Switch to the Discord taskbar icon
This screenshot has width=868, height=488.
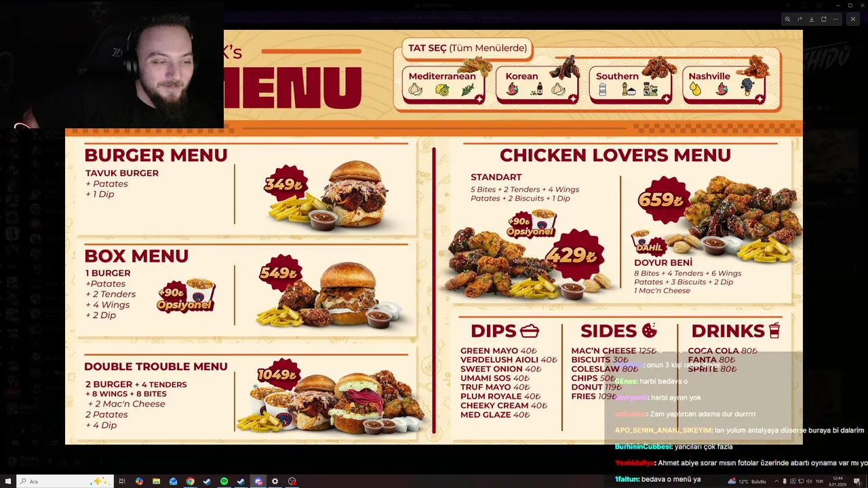tap(258, 481)
